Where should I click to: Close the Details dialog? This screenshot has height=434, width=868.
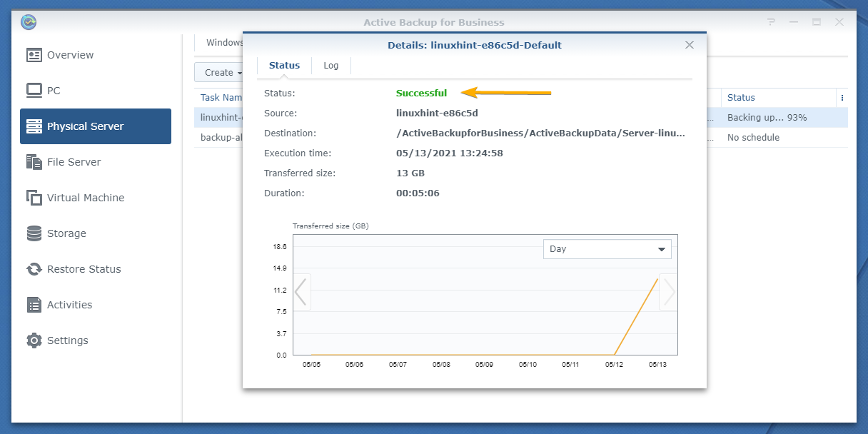tap(690, 45)
